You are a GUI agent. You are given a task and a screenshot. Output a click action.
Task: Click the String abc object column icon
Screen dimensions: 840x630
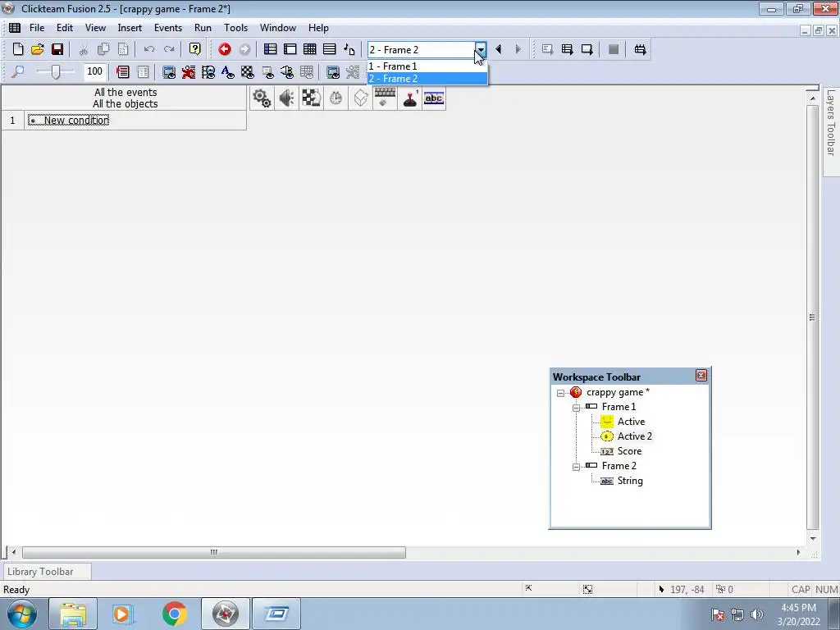tap(434, 98)
